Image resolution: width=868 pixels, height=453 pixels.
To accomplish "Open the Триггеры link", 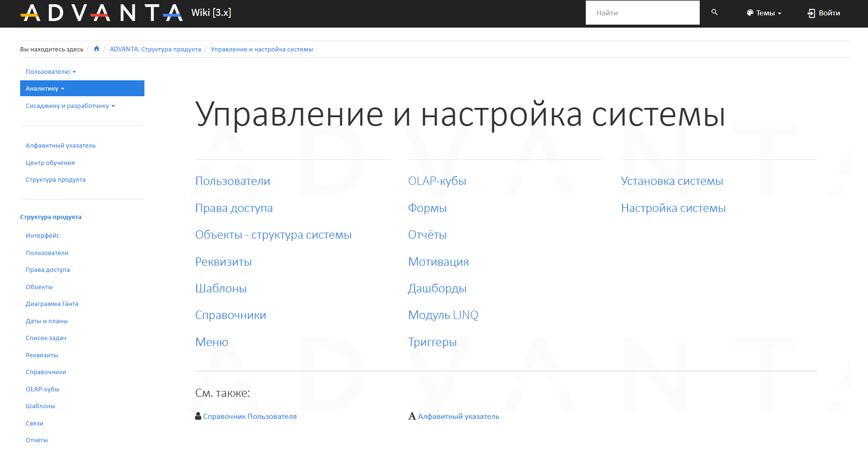I will [x=432, y=342].
